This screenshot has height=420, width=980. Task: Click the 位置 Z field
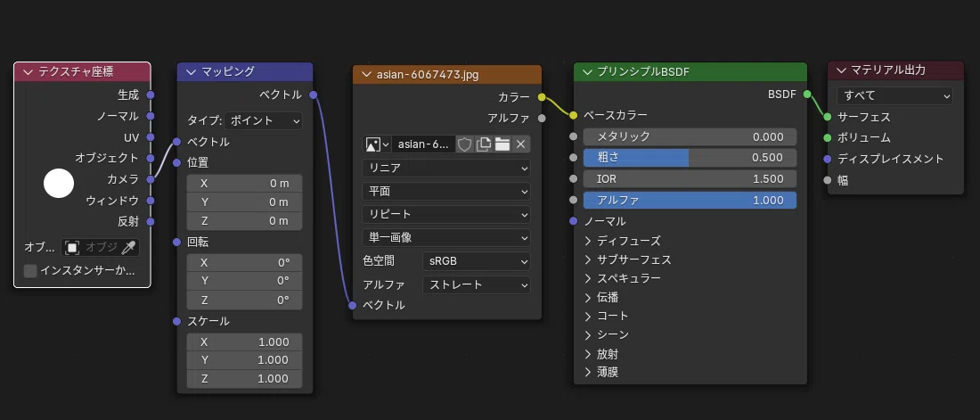point(244,221)
